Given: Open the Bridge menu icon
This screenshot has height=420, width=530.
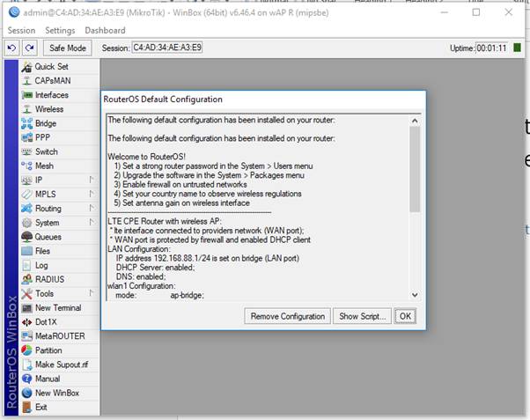Looking at the screenshot, I should pos(26,123).
